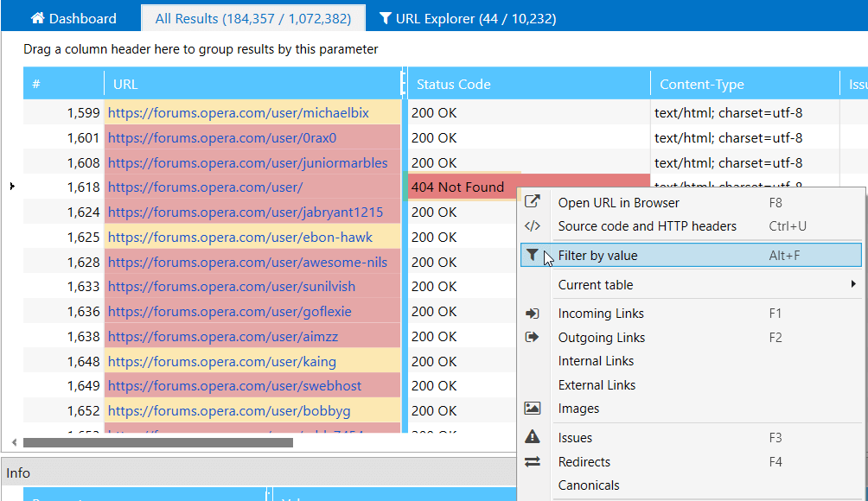The width and height of the screenshot is (868, 501).
Task: Click the Dashboard home icon
Action: (x=38, y=18)
